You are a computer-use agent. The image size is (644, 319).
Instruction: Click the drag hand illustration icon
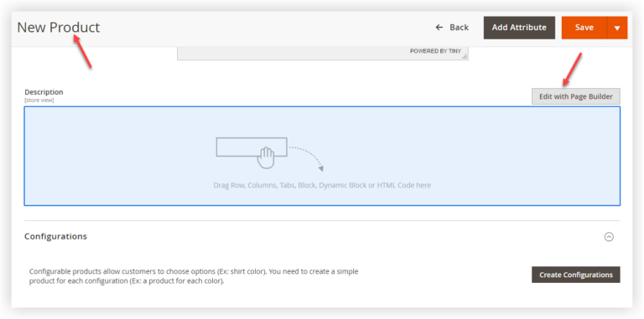point(266,158)
